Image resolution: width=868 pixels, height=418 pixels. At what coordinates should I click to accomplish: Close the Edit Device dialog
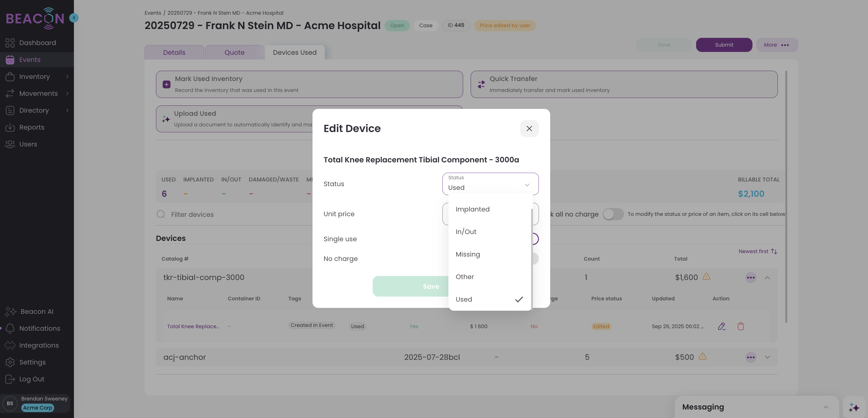coord(529,129)
